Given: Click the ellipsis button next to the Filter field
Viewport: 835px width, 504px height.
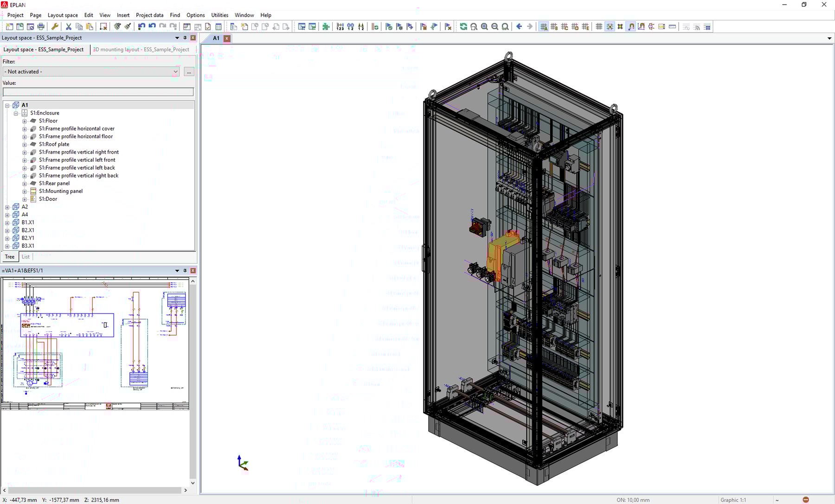Looking at the screenshot, I should [x=188, y=72].
